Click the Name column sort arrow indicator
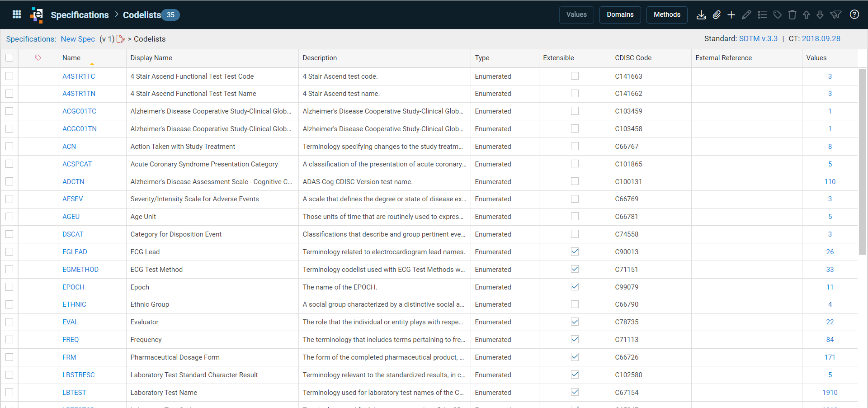This screenshot has width=868, height=408. pyautogui.click(x=92, y=64)
